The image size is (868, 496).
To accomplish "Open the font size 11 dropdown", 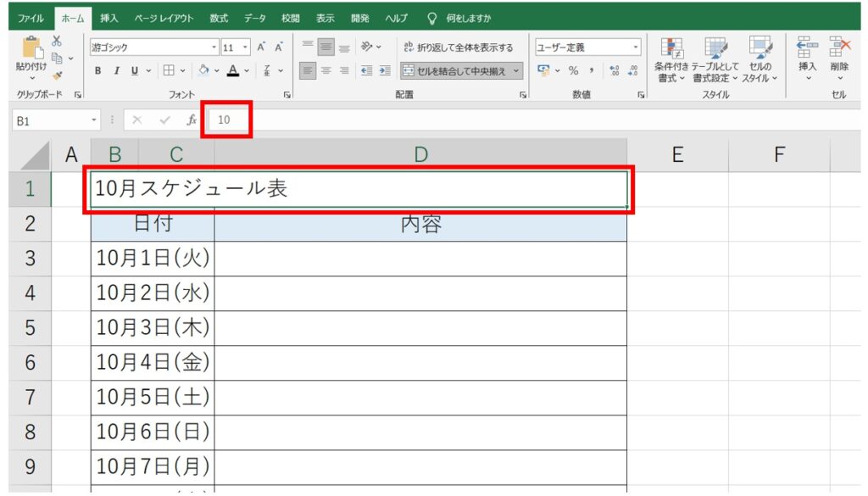I will [245, 47].
